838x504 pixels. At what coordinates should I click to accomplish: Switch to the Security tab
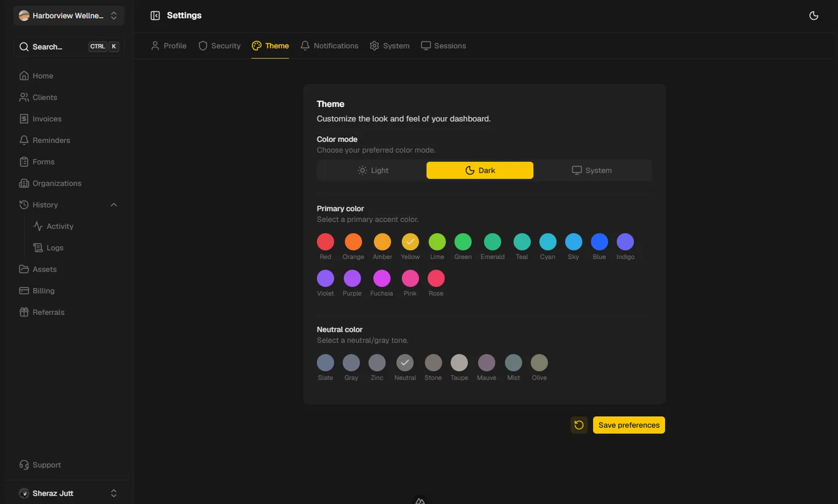(219, 46)
